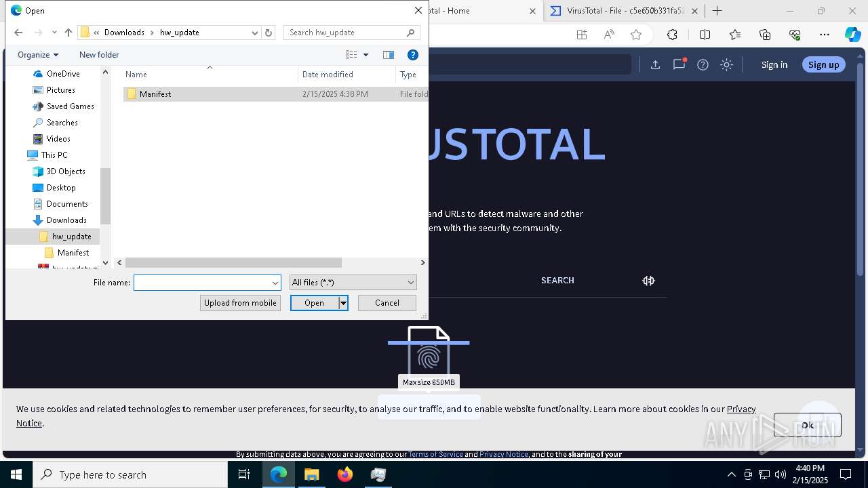Screen dimensions: 868x488
Task: Toggle VirusTotal light/dark theme
Action: [x=726, y=64]
